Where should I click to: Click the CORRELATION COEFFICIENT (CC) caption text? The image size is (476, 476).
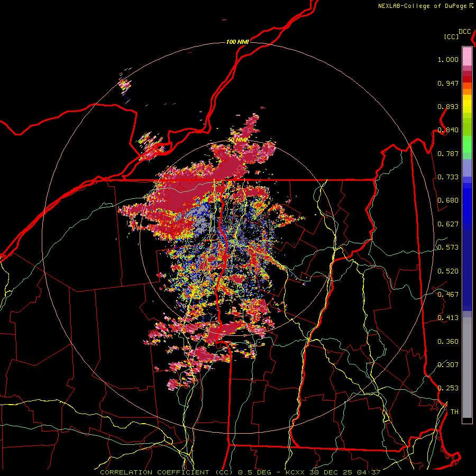coord(167,472)
